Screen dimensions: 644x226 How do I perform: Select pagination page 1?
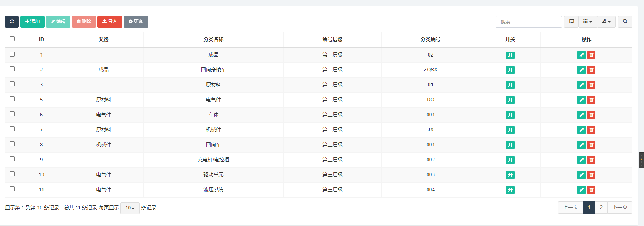click(x=589, y=208)
